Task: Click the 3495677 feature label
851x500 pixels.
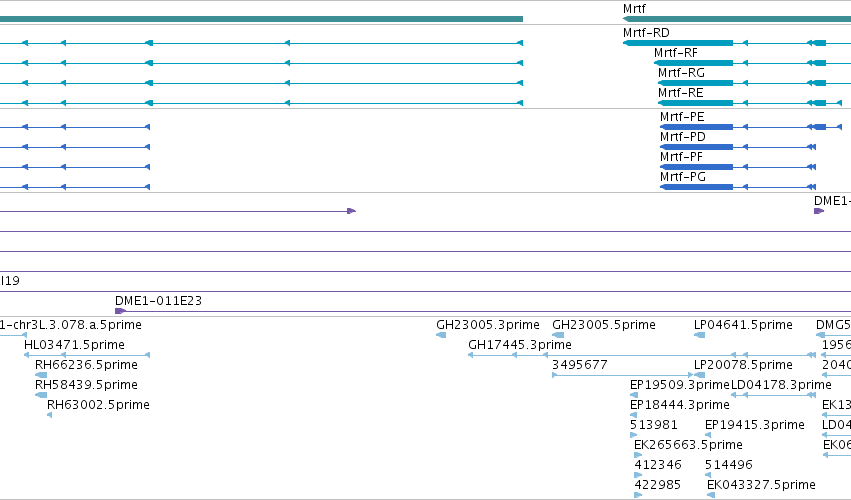Action: coord(580,365)
